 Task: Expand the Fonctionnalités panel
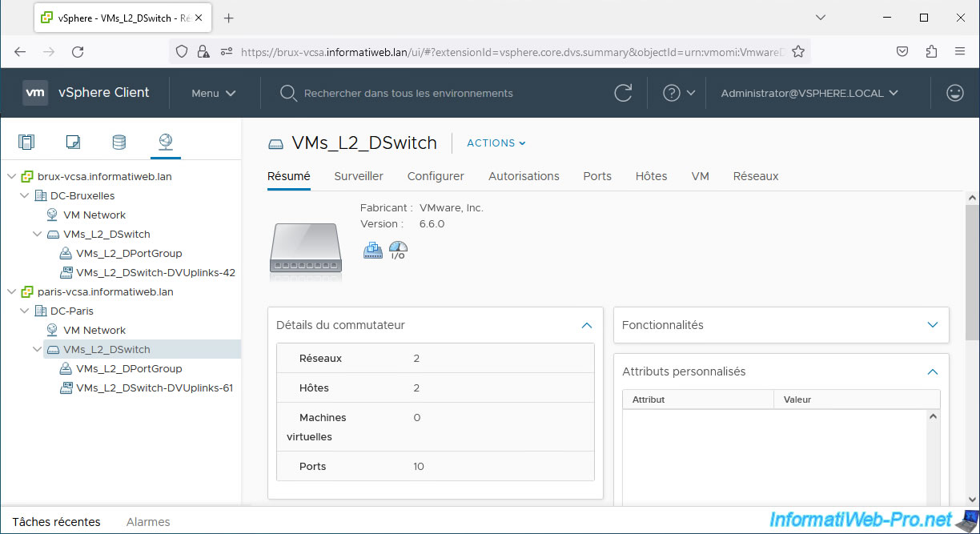tap(932, 325)
